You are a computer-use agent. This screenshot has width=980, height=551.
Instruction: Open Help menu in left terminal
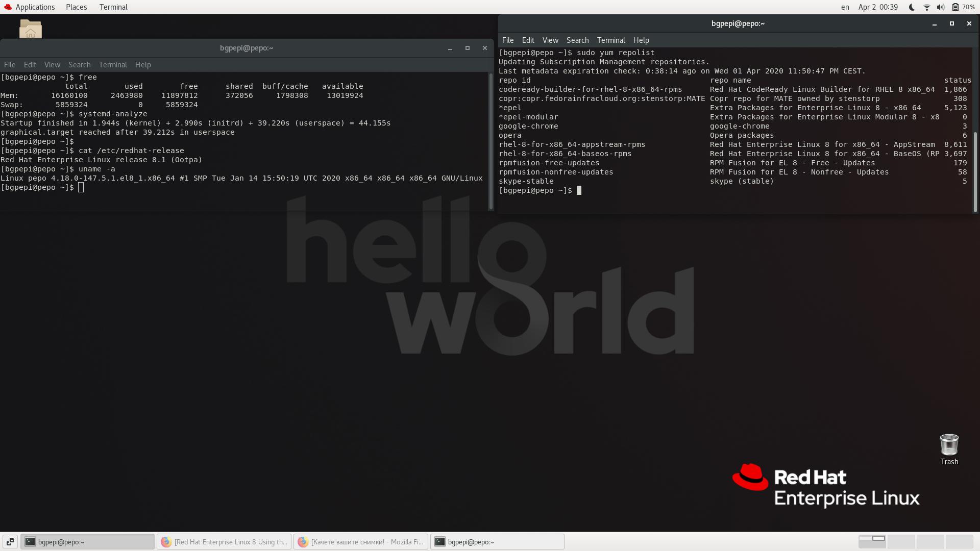pyautogui.click(x=143, y=65)
